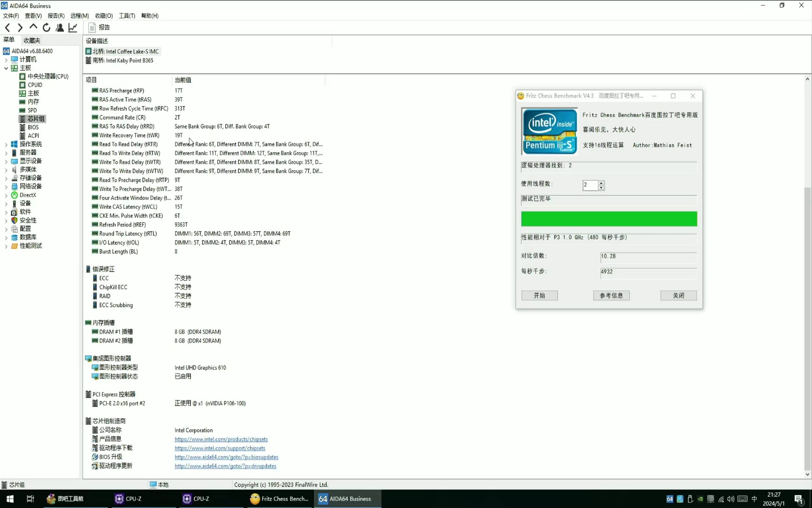
Task: Decrease thread count with down spinner
Action: click(x=601, y=188)
